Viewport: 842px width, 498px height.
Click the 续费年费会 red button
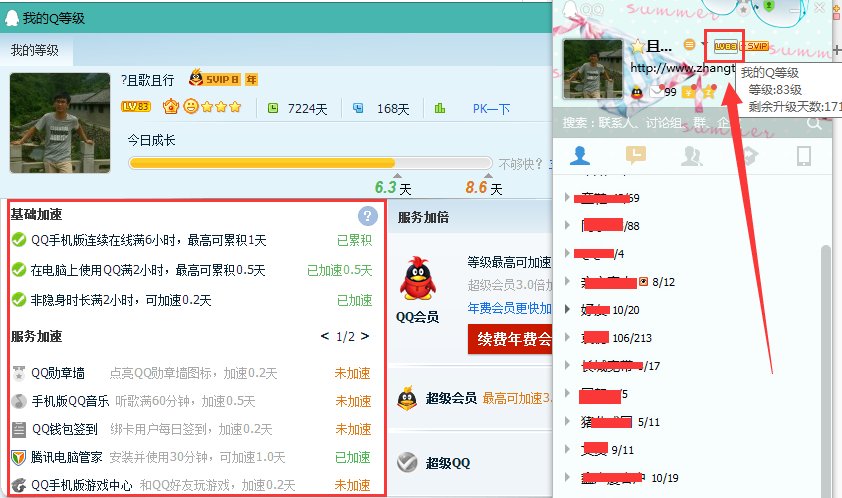pyautogui.click(x=510, y=339)
